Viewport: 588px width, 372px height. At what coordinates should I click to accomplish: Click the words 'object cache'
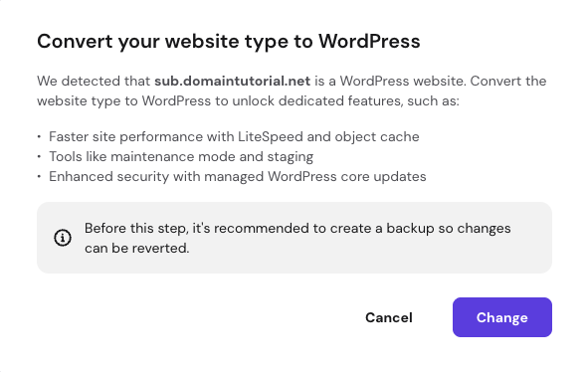(377, 137)
